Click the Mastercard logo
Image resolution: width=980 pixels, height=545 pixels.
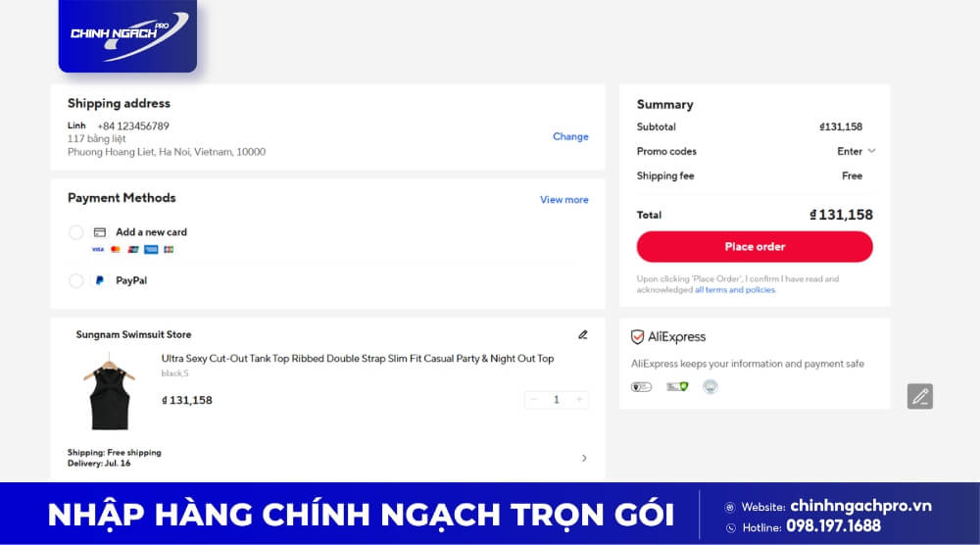tap(115, 249)
